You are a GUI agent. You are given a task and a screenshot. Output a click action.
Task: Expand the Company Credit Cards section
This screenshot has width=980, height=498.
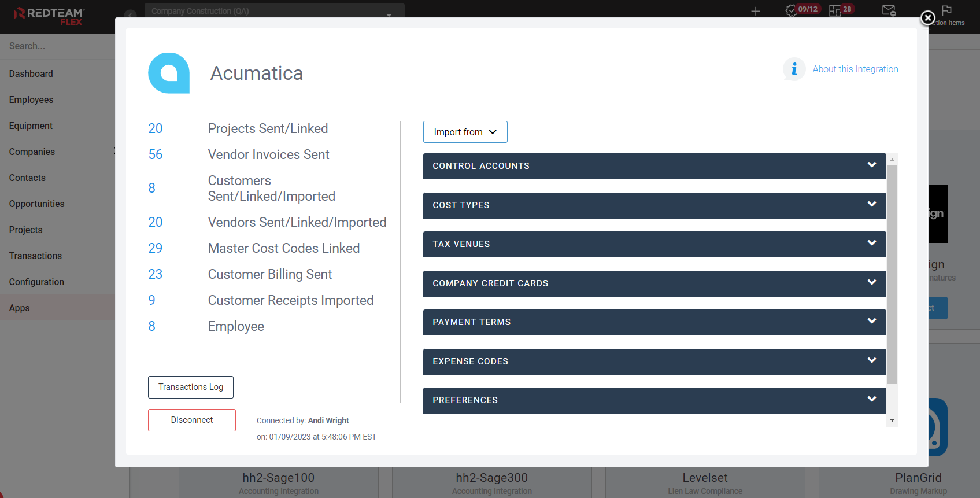(x=654, y=283)
